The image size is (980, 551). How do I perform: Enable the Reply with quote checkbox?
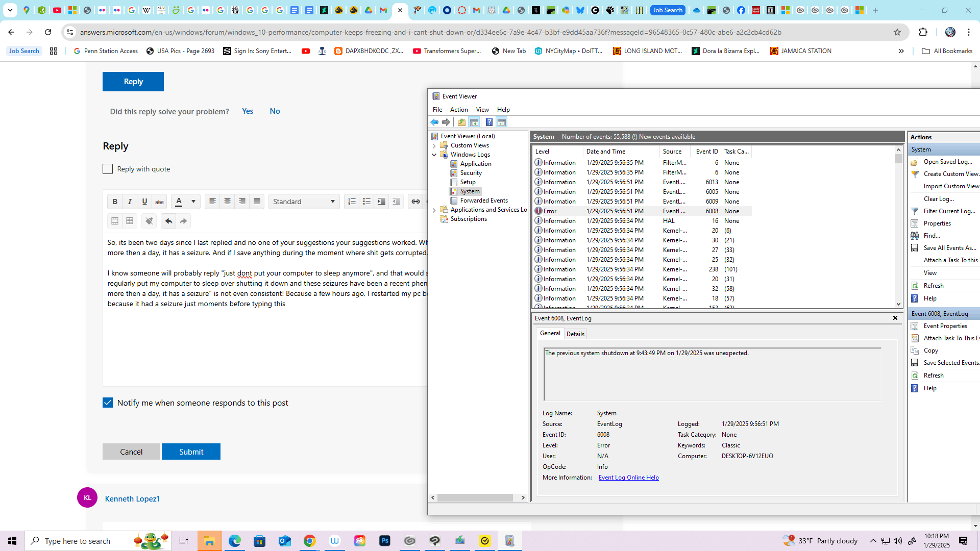click(108, 169)
